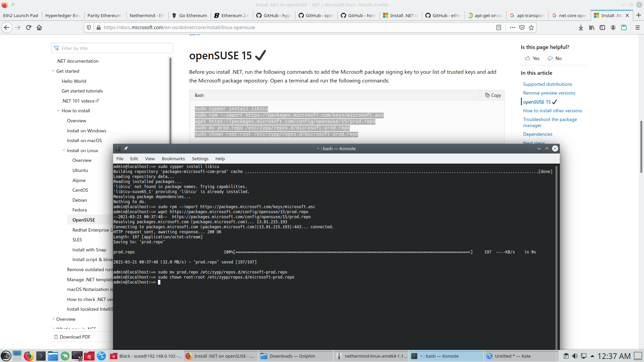Open Firefox downloads arrow icon

click(x=581, y=27)
